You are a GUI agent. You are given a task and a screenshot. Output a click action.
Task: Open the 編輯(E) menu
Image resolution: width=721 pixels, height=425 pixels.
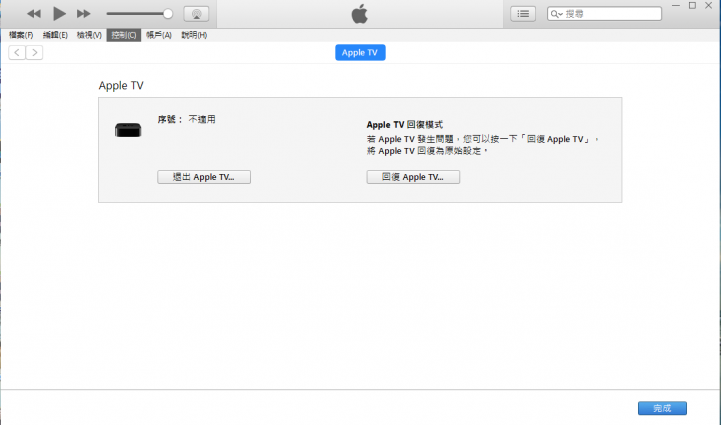[55, 35]
